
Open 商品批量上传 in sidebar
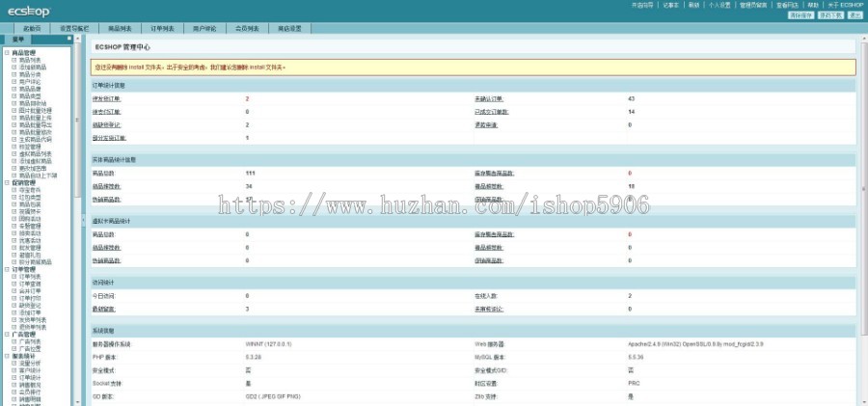click(36, 118)
